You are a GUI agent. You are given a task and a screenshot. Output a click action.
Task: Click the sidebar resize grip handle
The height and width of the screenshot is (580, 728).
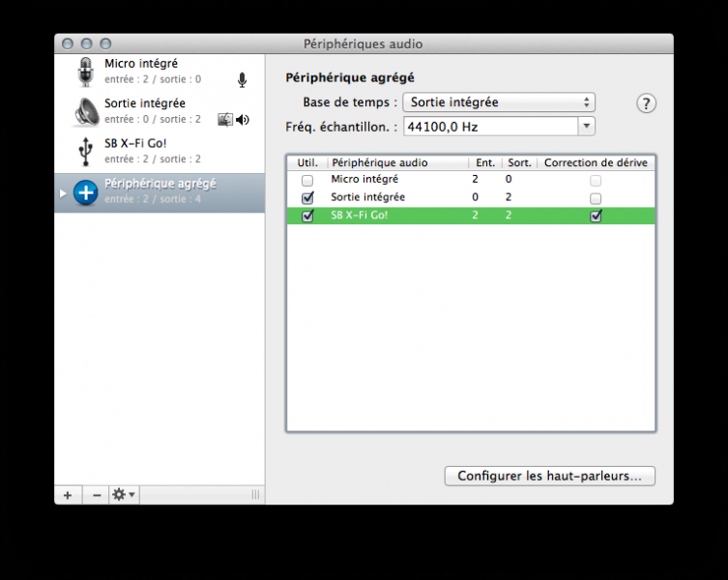point(255,495)
